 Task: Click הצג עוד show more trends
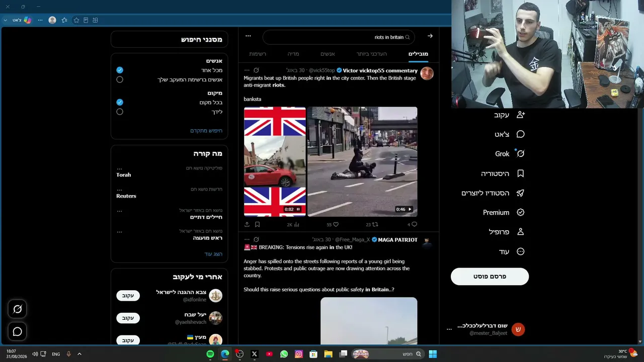pos(213,254)
